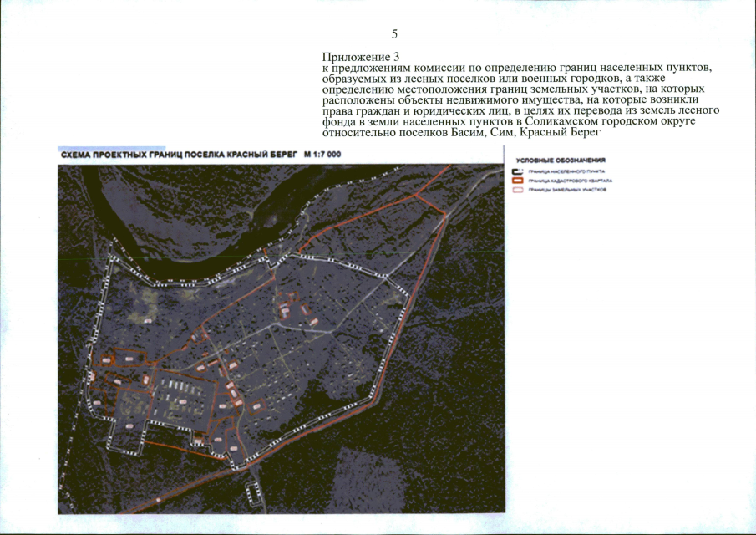Click the large red-outlined block of white buildings
The image size is (756, 535).
pyautogui.click(x=183, y=399)
